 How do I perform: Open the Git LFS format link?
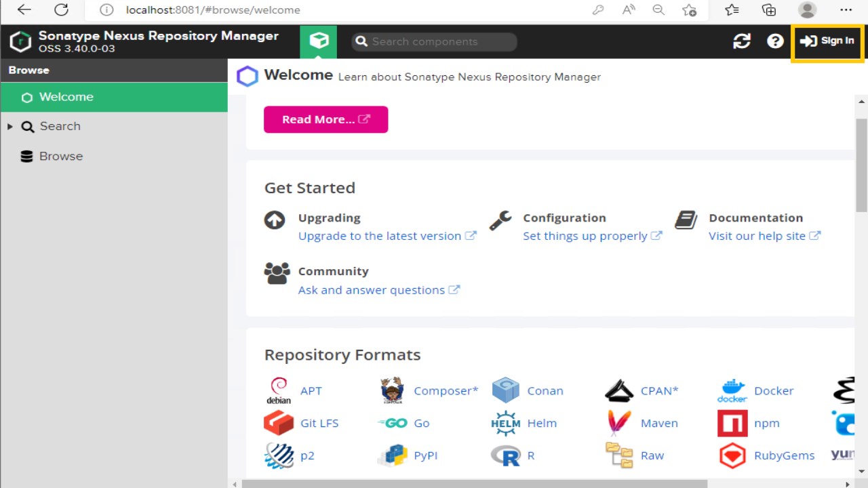[x=319, y=423]
